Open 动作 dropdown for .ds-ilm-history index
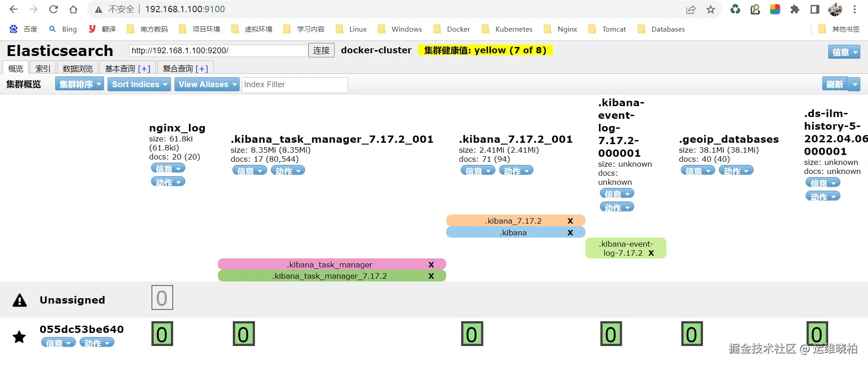This screenshot has height=365, width=868. (x=823, y=197)
